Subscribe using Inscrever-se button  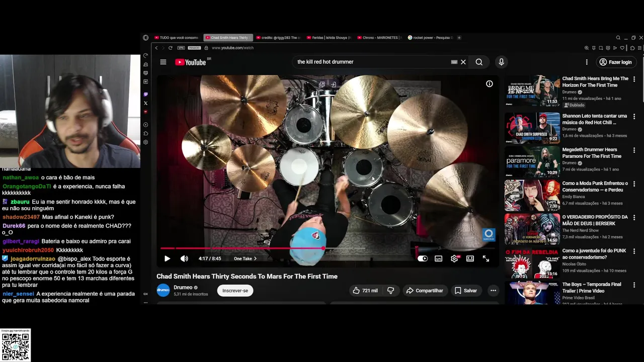[x=235, y=291]
